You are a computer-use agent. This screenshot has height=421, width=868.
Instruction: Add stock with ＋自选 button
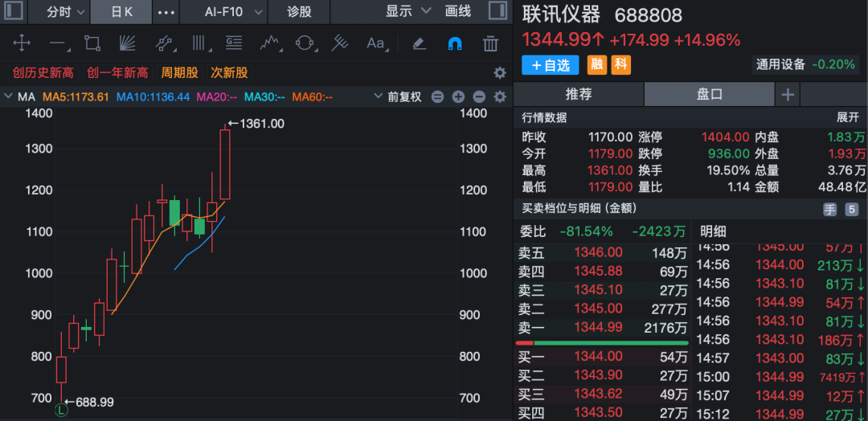(551, 65)
